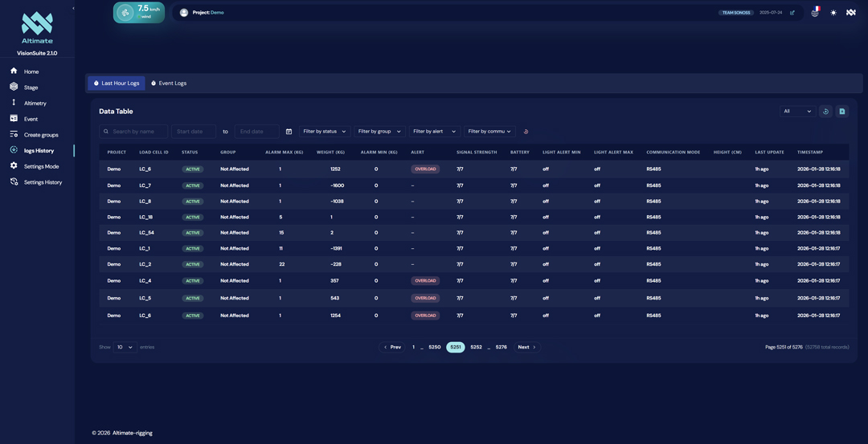Image resolution: width=868 pixels, height=444 pixels.
Task: Go to the Next page of results
Action: 526,348
